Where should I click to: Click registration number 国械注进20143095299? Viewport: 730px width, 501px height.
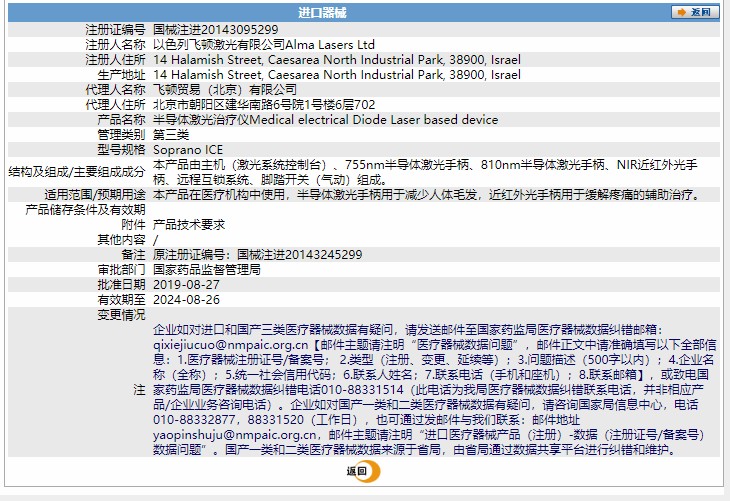click(x=216, y=30)
